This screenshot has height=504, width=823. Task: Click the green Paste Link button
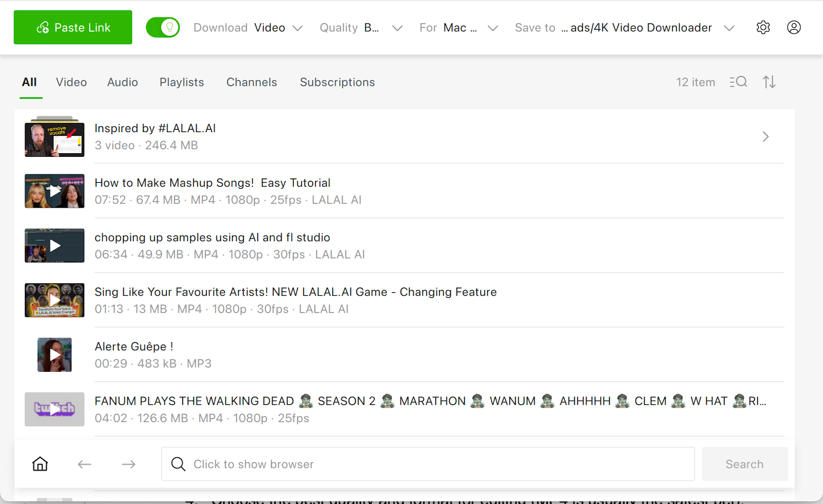click(73, 27)
